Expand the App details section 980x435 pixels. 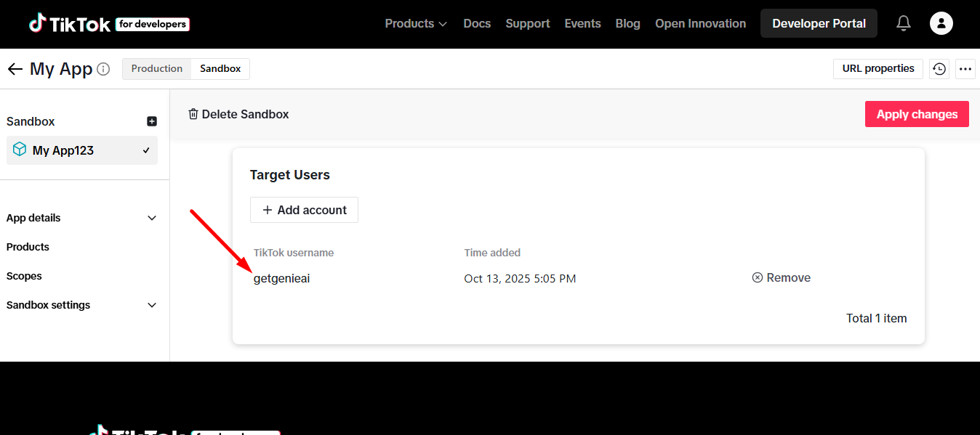(81, 218)
